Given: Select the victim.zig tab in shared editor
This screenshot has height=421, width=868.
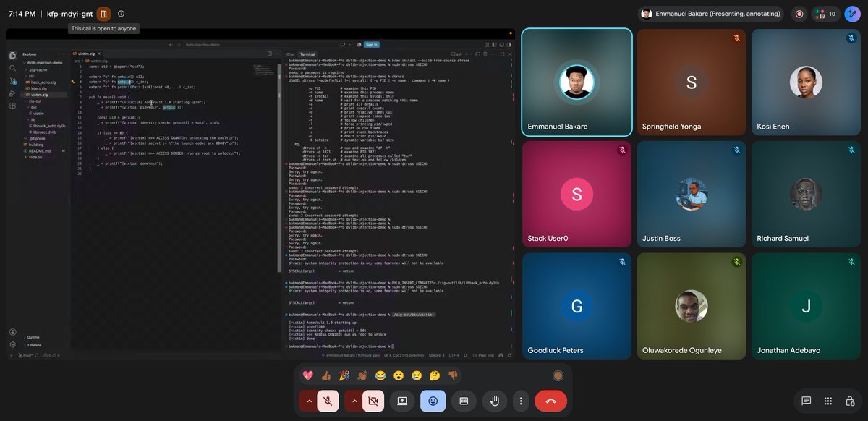Looking at the screenshot, I should click(85, 54).
